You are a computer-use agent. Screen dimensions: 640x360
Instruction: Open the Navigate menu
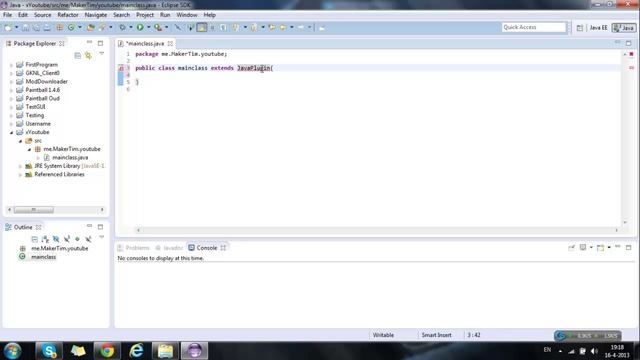[x=96, y=15]
